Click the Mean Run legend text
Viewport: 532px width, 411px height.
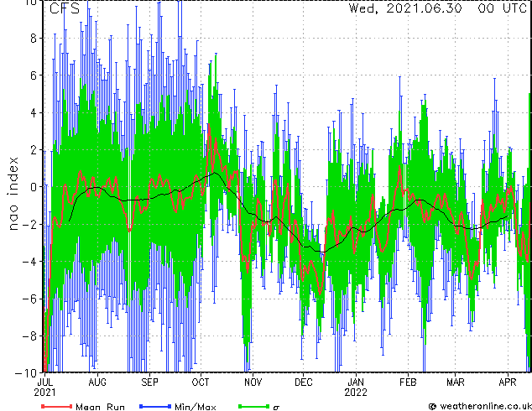pos(101,407)
